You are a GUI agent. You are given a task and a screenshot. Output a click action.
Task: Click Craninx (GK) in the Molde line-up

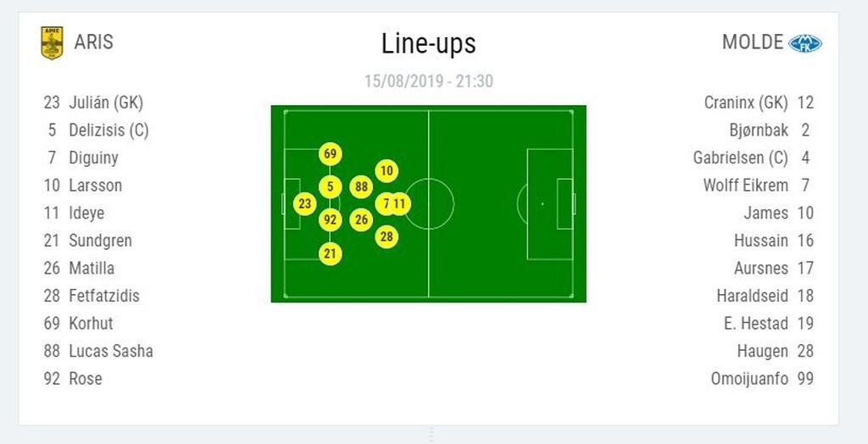(746, 103)
